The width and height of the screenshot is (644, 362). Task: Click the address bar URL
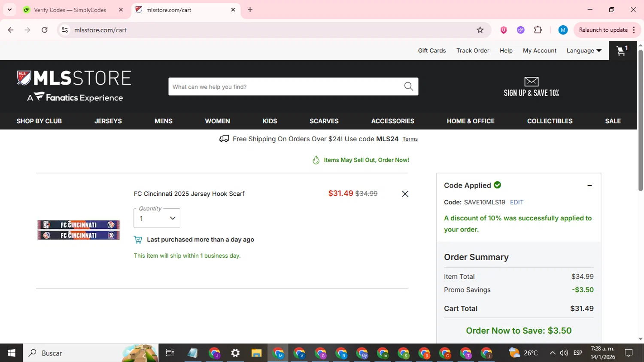[100, 30]
